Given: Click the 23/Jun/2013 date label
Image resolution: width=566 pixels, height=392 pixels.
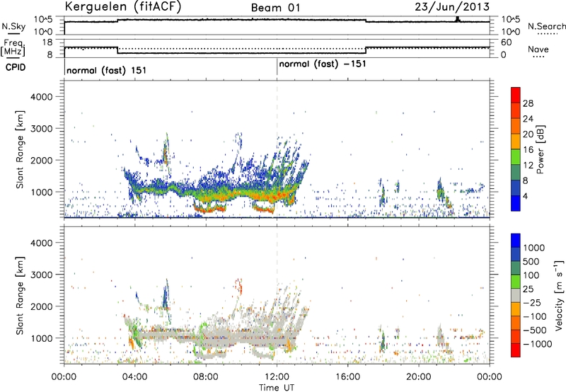Looking at the screenshot, I should pos(452,6).
